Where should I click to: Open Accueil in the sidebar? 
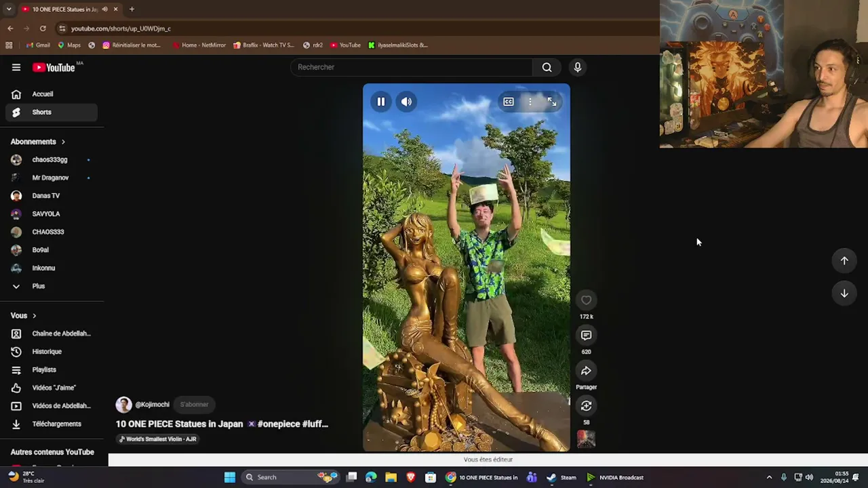(52, 94)
